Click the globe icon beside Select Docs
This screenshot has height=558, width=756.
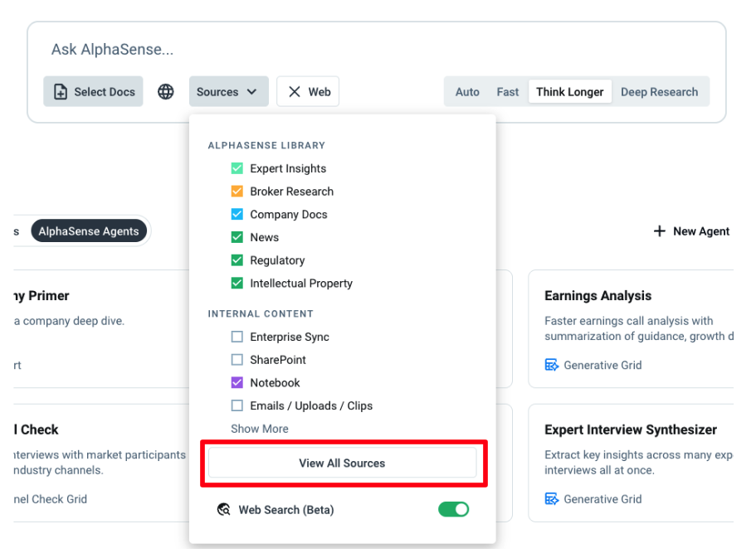pyautogui.click(x=166, y=92)
